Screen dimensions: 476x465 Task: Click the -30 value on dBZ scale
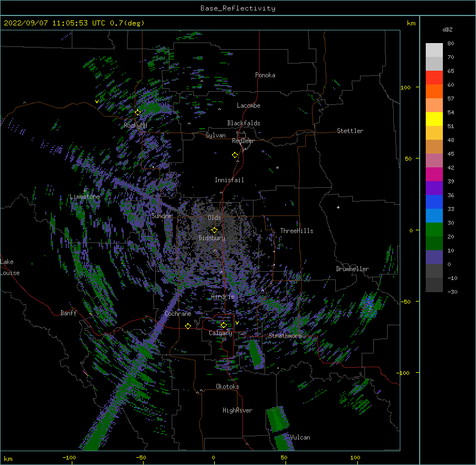pyautogui.click(x=452, y=292)
